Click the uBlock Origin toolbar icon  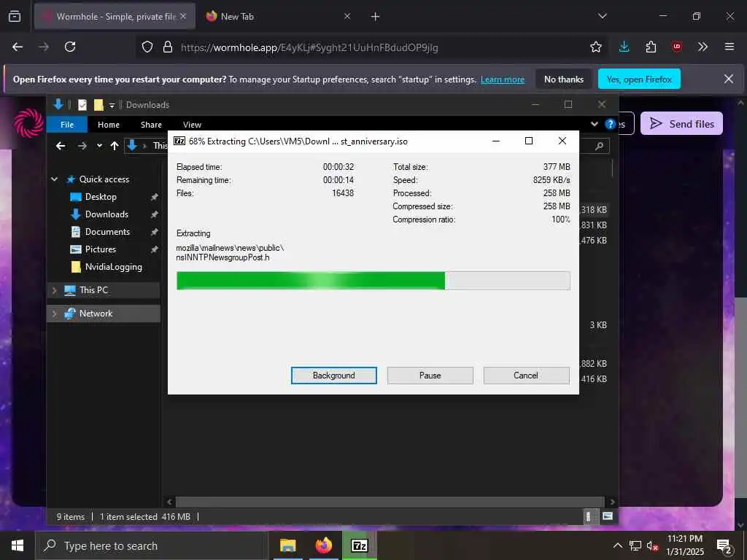[x=676, y=47]
